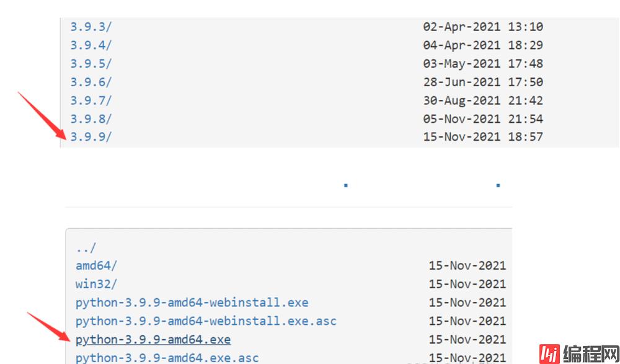This screenshot has width=620, height=364.
Task: Download python-3.9.9-amd64-webinstall.exe
Action: [x=192, y=303]
